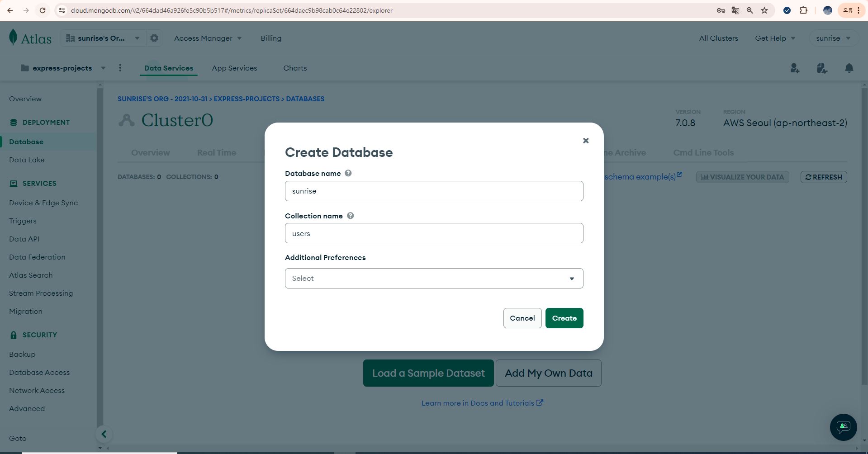Open the browser profile avatar
Viewport: 868px width, 454px height.
pos(828,10)
